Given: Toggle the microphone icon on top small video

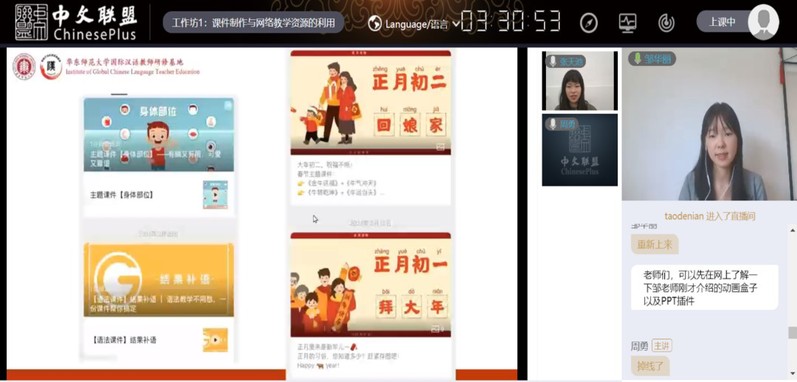Looking at the screenshot, I should point(553,61).
